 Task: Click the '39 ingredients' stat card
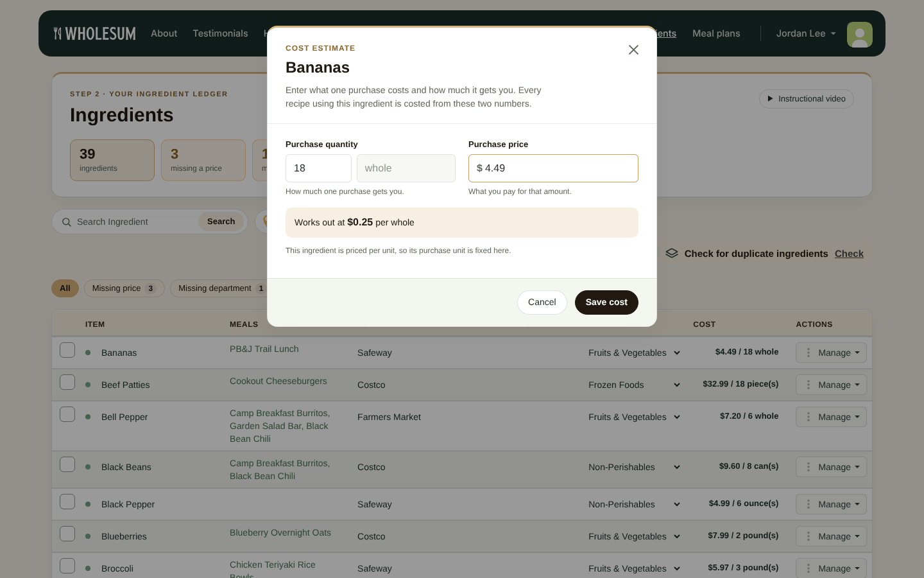pos(112,160)
